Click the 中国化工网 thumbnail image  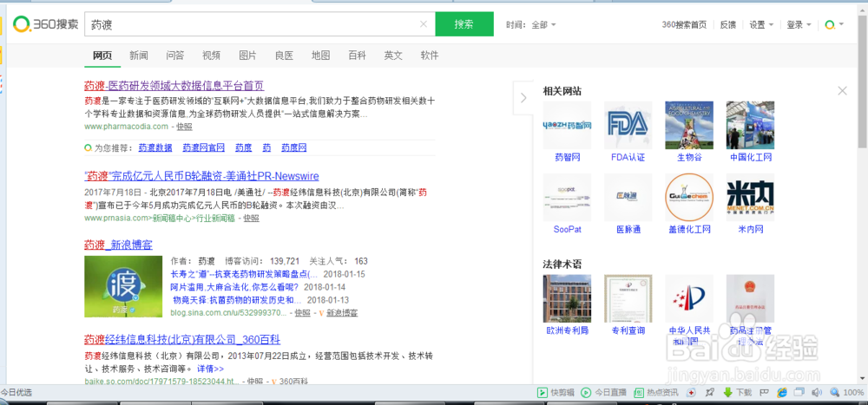pos(751,125)
